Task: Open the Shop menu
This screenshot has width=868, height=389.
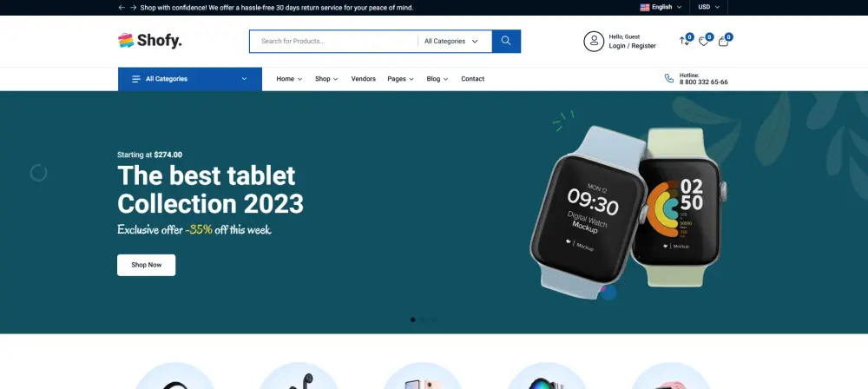Action: point(326,79)
